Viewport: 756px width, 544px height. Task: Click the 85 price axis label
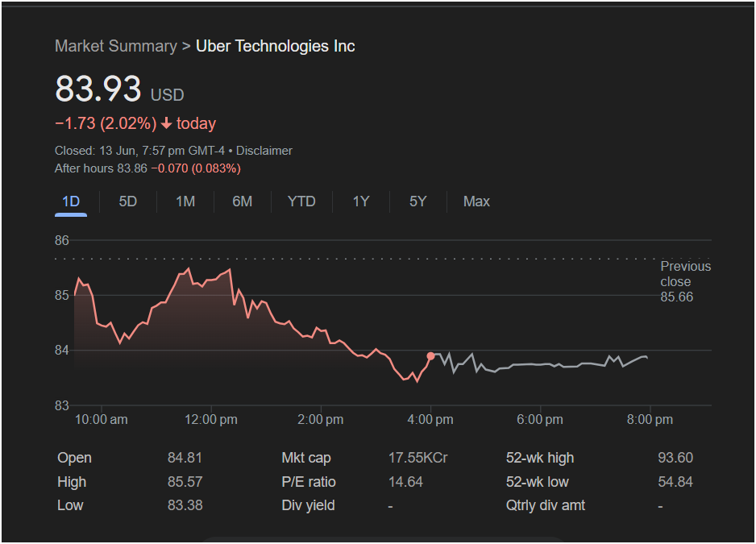point(62,295)
